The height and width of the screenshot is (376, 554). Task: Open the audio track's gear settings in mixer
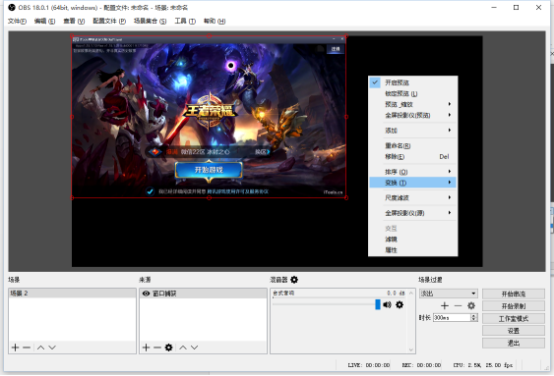coord(400,305)
